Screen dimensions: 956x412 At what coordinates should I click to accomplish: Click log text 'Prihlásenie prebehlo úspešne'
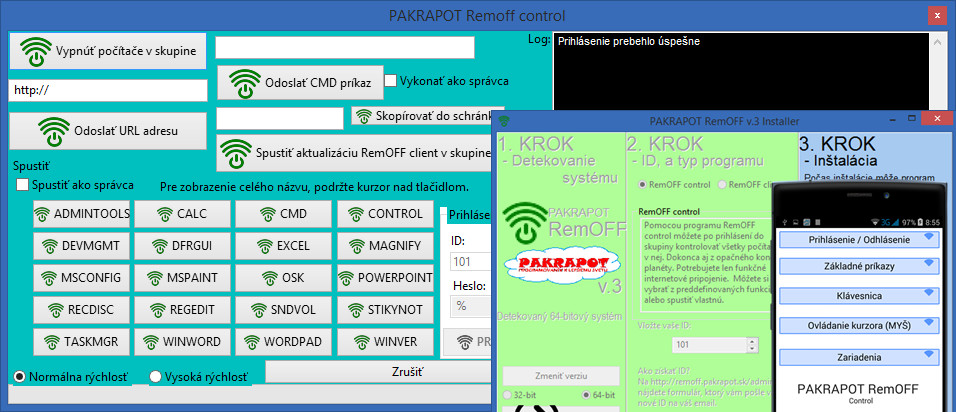629,41
